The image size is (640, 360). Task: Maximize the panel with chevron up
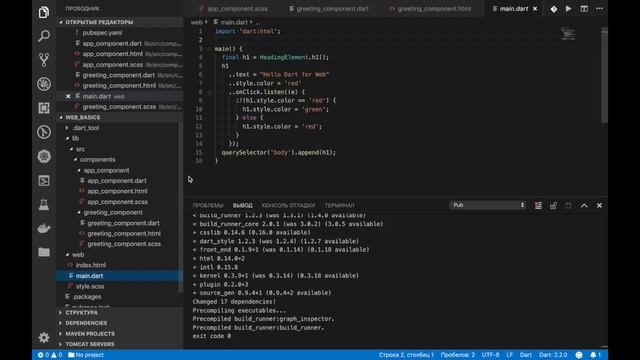click(584, 205)
